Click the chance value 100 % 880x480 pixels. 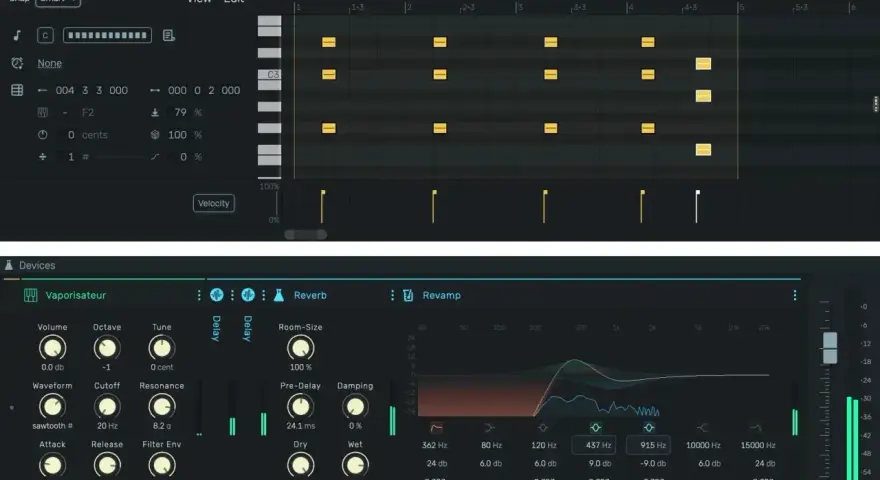point(185,135)
